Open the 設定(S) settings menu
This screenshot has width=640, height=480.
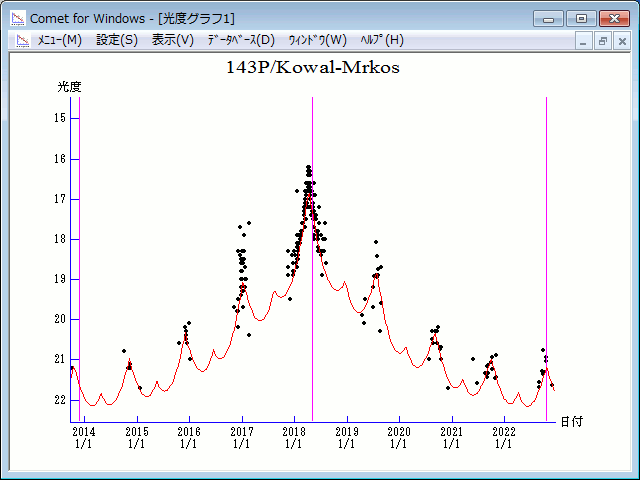coord(117,40)
